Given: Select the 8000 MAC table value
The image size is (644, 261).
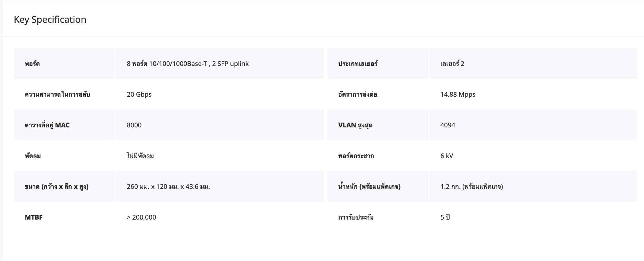Looking at the screenshot, I should [x=134, y=125].
